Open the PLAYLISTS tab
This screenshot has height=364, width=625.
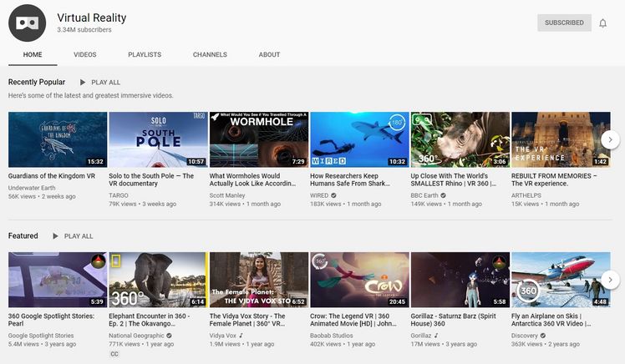click(x=145, y=54)
